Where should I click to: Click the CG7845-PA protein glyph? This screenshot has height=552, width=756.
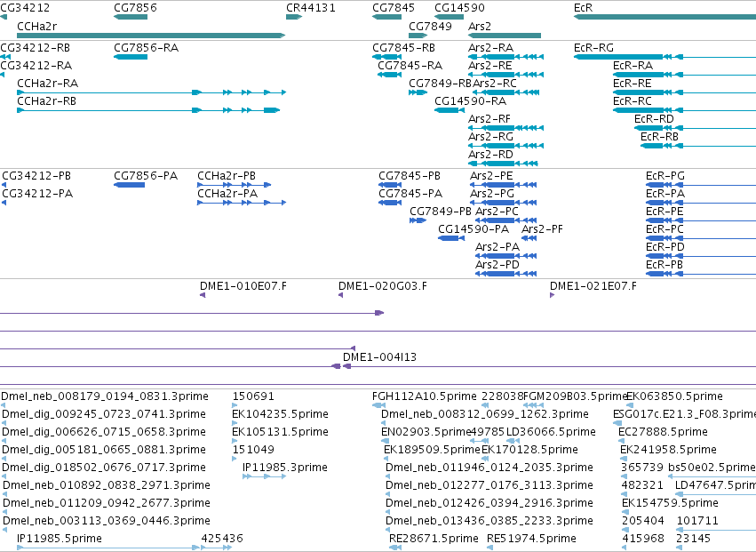click(x=390, y=203)
